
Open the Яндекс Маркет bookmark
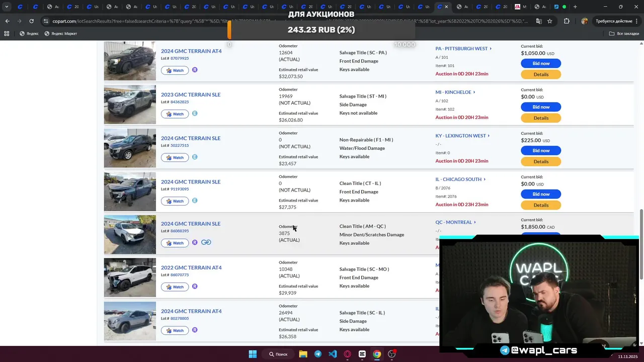point(61,33)
